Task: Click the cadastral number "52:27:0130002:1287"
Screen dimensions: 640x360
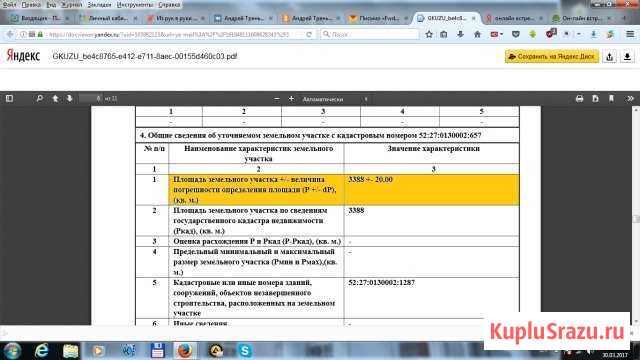Action: point(382,282)
